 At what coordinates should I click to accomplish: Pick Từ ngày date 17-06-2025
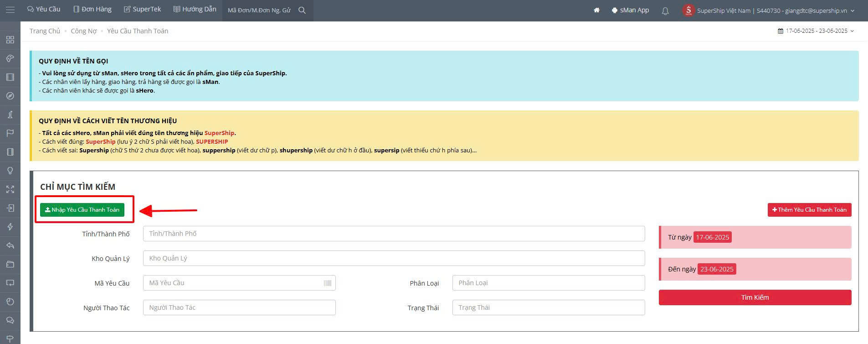point(712,237)
